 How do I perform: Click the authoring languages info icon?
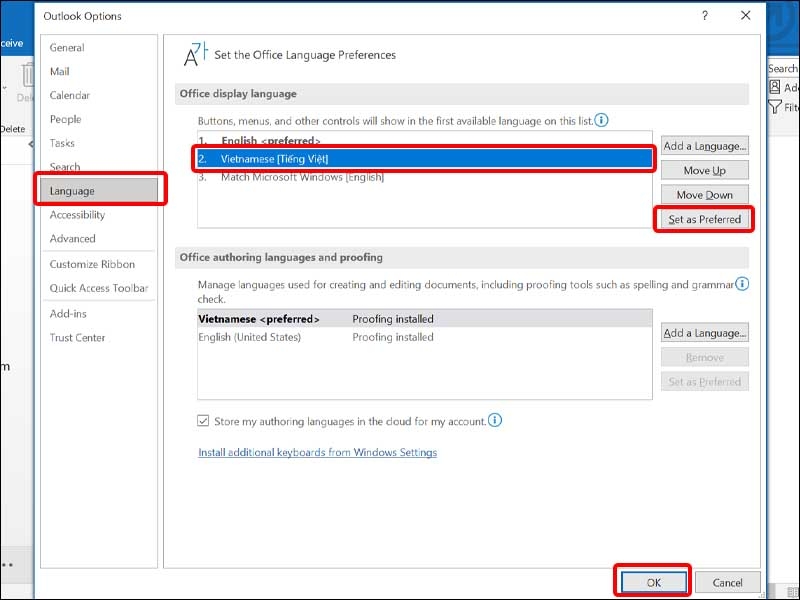[742, 284]
